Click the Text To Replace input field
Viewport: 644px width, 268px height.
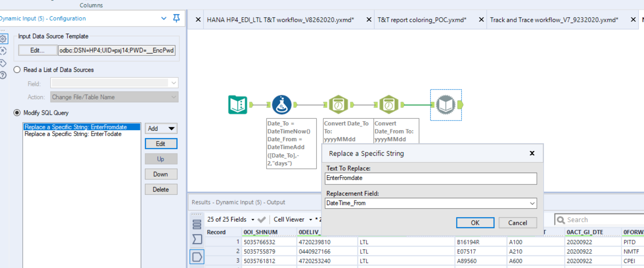click(431, 178)
